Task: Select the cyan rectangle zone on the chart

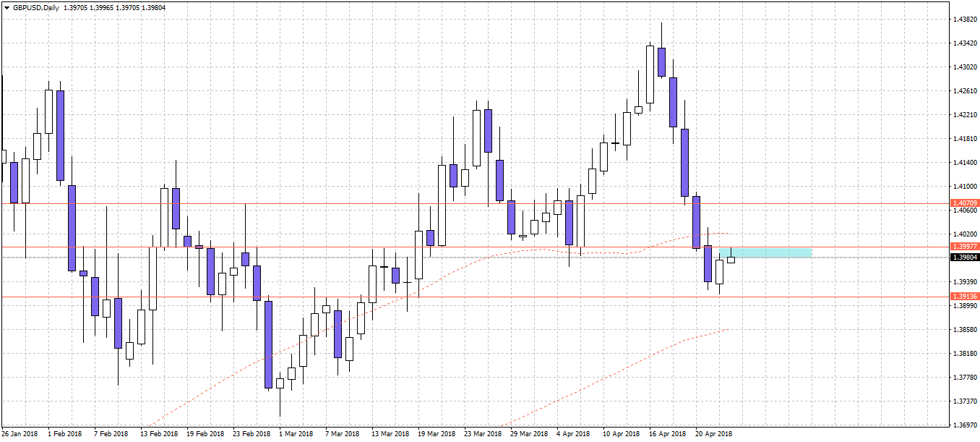Action: [765, 252]
